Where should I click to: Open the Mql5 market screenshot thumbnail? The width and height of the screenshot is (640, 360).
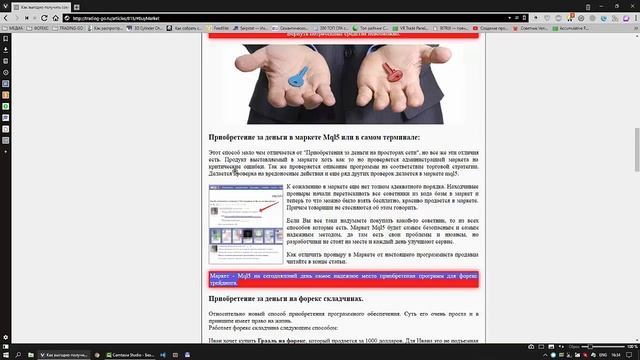tap(246, 224)
